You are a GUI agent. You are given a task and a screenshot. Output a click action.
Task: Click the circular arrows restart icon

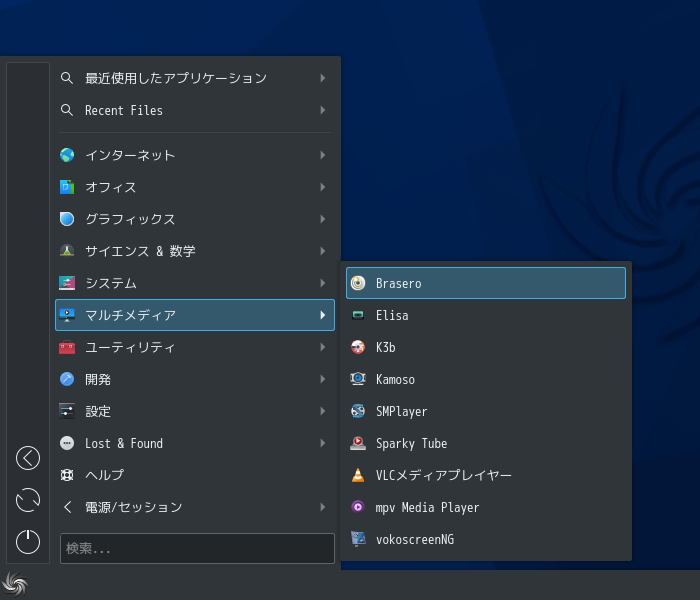[x=28, y=500]
